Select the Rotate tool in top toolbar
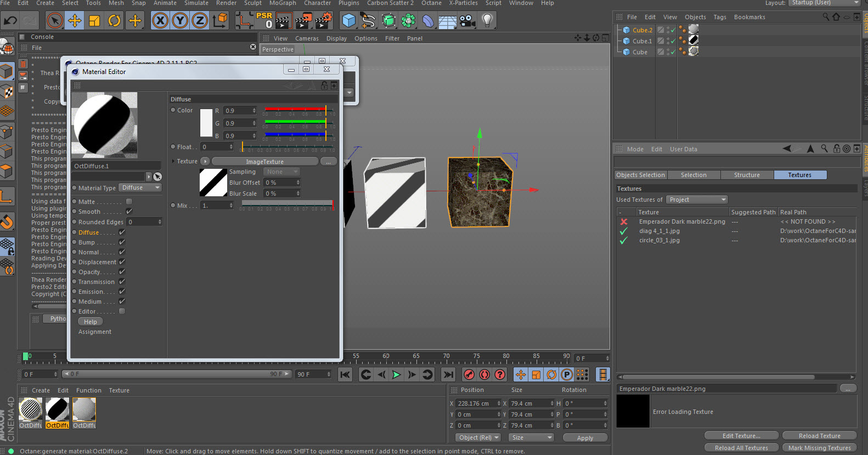 coord(115,21)
